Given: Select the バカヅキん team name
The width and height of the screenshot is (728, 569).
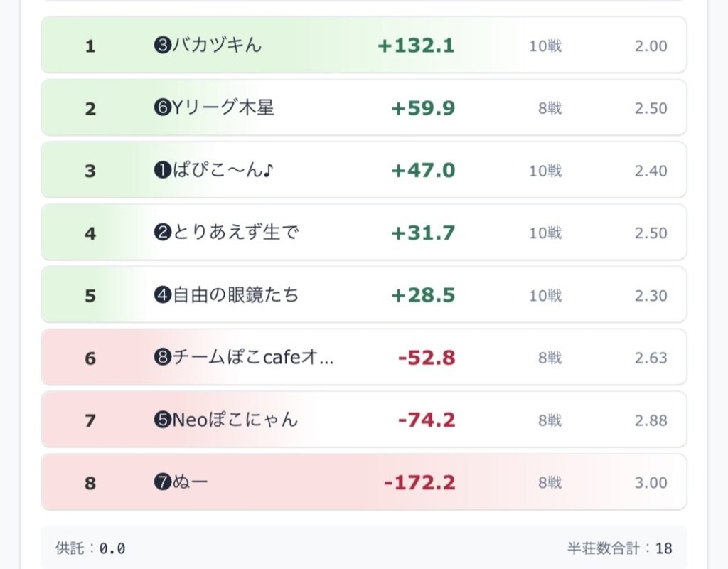Looking at the screenshot, I should [217, 45].
